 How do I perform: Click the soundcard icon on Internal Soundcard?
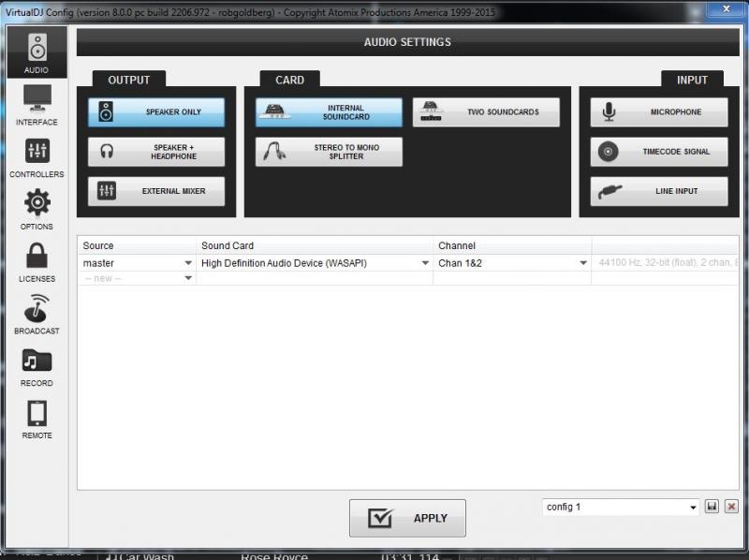(x=274, y=111)
